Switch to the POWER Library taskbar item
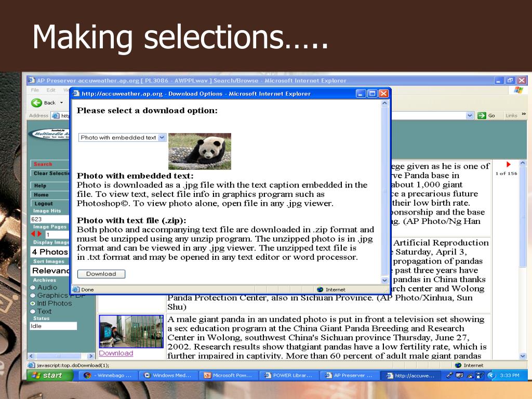The height and width of the screenshot is (399, 532). 289,375
